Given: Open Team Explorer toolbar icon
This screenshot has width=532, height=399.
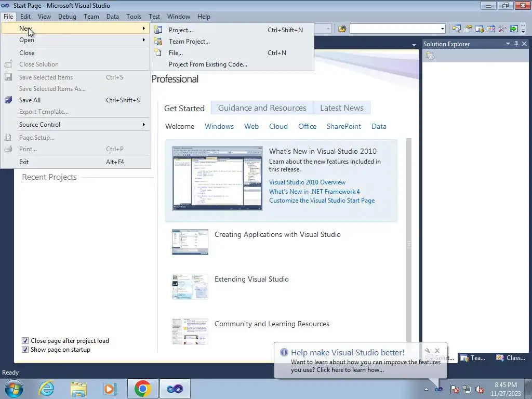Looking at the screenshot, I should tap(480, 29).
